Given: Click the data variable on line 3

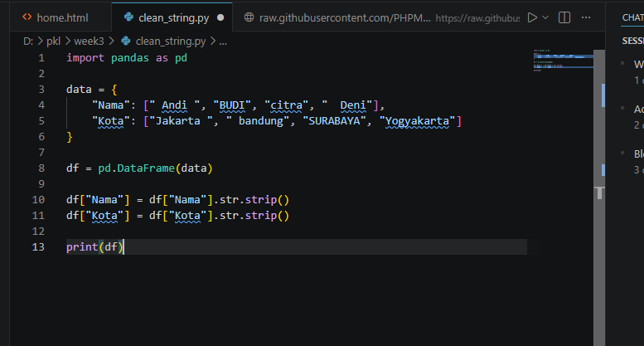Looking at the screenshot, I should click(x=79, y=89).
